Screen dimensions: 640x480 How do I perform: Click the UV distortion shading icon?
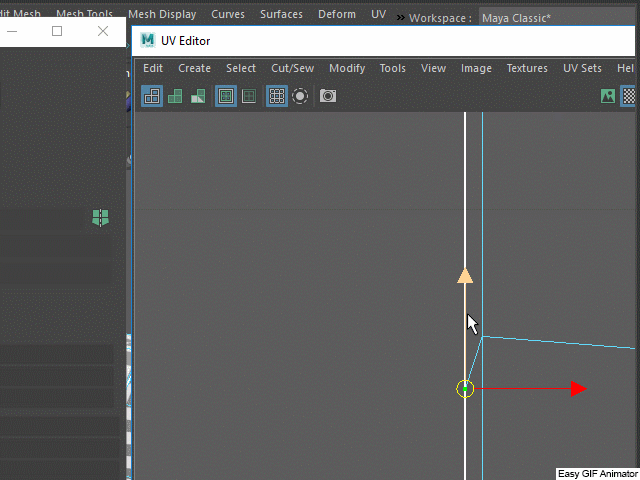tap(198, 96)
